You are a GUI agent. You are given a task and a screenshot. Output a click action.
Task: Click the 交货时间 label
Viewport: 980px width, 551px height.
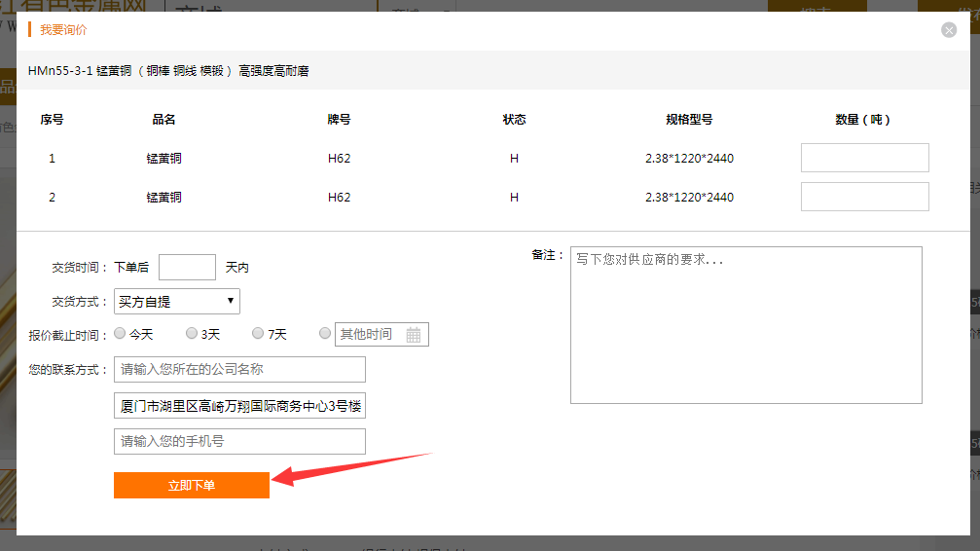(80, 268)
